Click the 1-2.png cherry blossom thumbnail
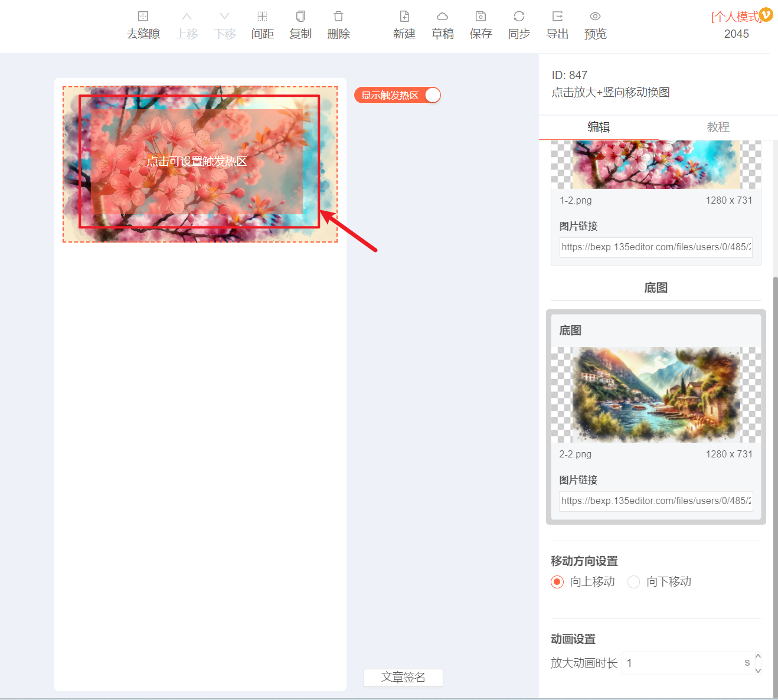778x700 pixels. coord(656,165)
